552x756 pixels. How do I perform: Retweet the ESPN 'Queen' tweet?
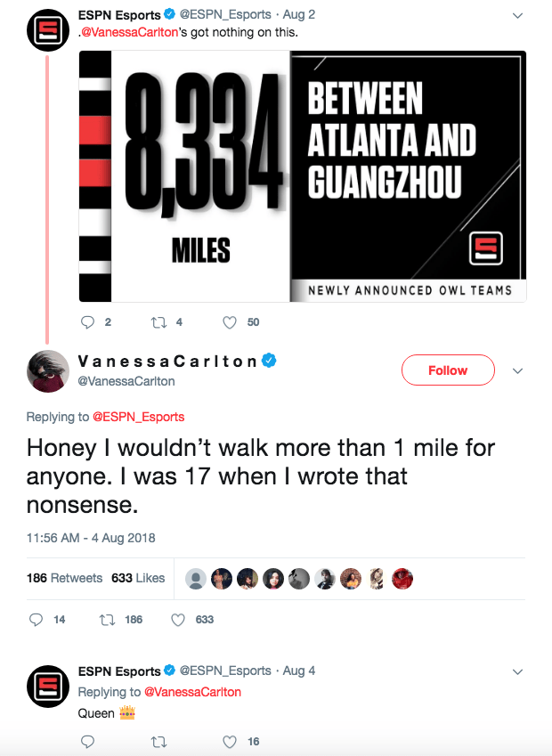point(160,741)
